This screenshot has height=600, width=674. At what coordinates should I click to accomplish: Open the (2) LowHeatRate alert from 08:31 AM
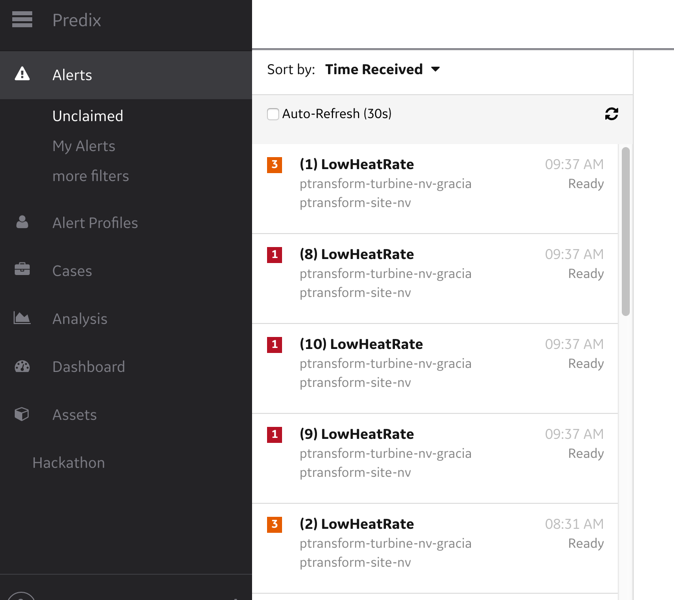pyautogui.click(x=356, y=525)
